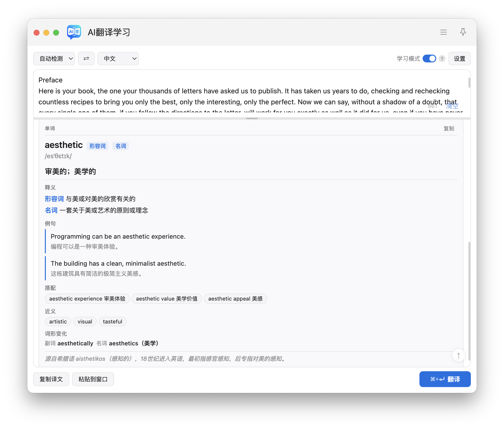Click the 861 character count
This screenshot has height=429, width=504.
(x=433, y=106)
